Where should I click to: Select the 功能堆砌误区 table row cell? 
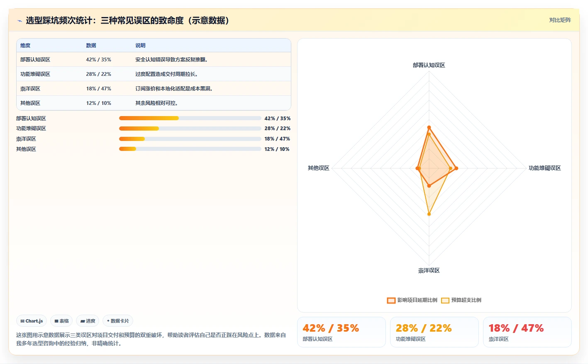pyautogui.click(x=35, y=74)
